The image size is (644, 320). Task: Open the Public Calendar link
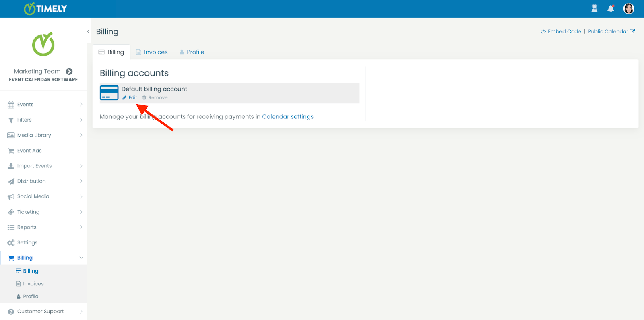(611, 31)
